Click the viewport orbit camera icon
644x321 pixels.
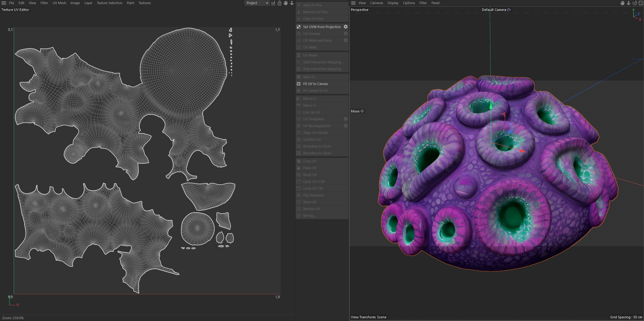coord(635,3)
